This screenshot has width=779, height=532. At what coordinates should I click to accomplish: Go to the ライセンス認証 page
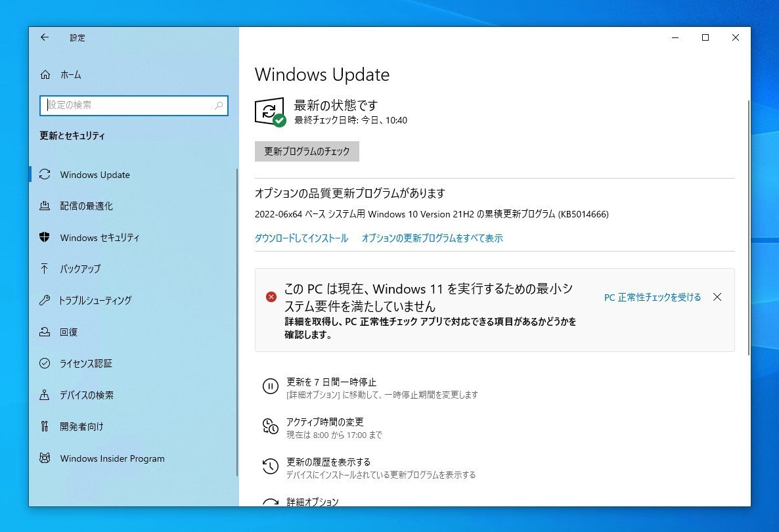tap(133, 363)
